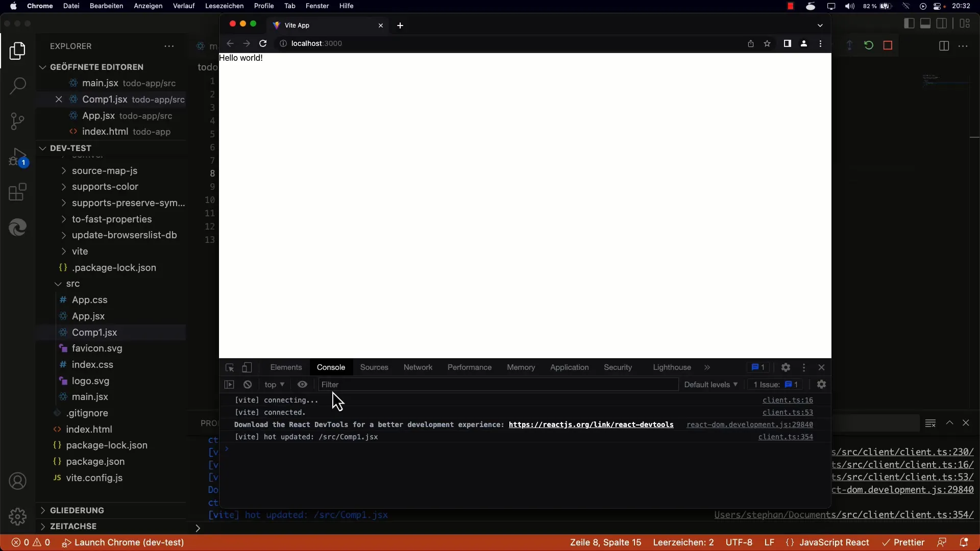
Task: Toggle the eye visibility icon in Console
Action: click(x=302, y=384)
